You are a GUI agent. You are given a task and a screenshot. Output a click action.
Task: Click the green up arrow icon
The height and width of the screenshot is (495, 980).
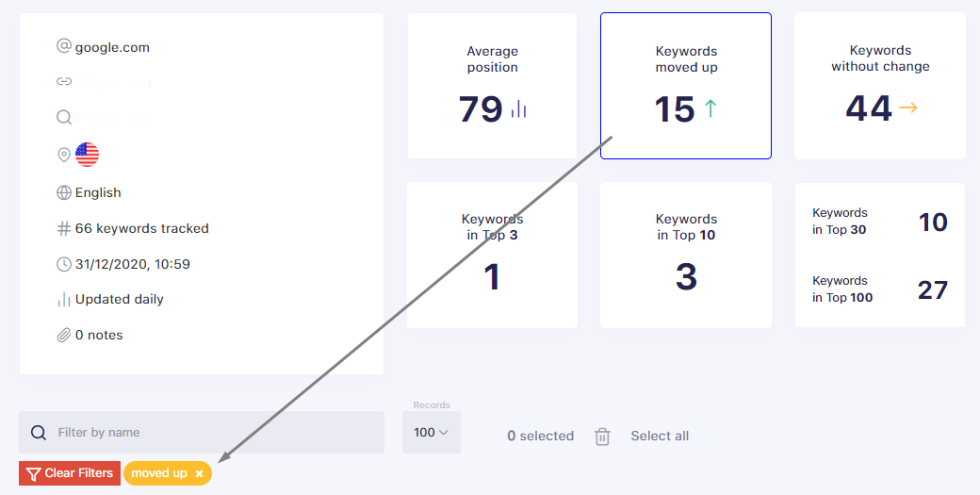click(710, 109)
